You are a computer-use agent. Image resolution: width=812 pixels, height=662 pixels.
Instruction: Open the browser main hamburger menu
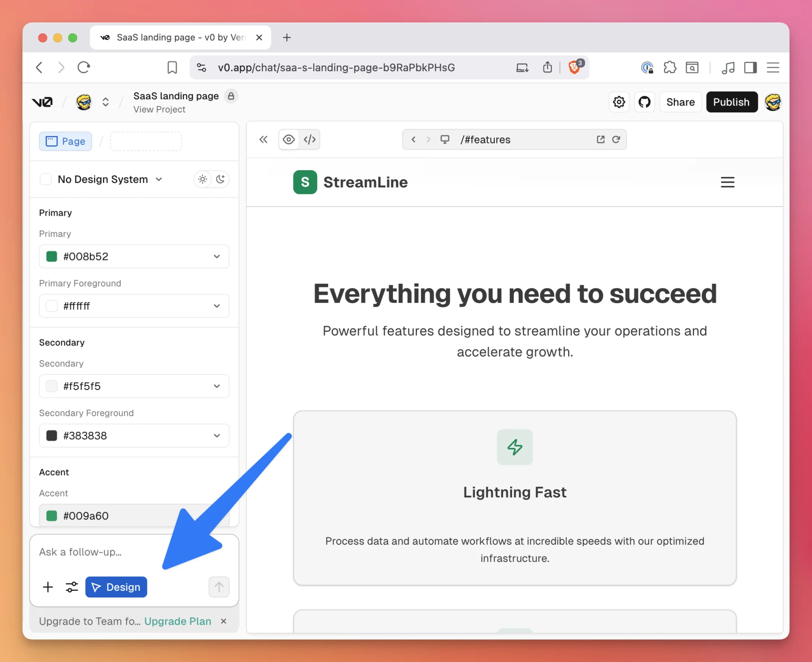click(x=773, y=68)
